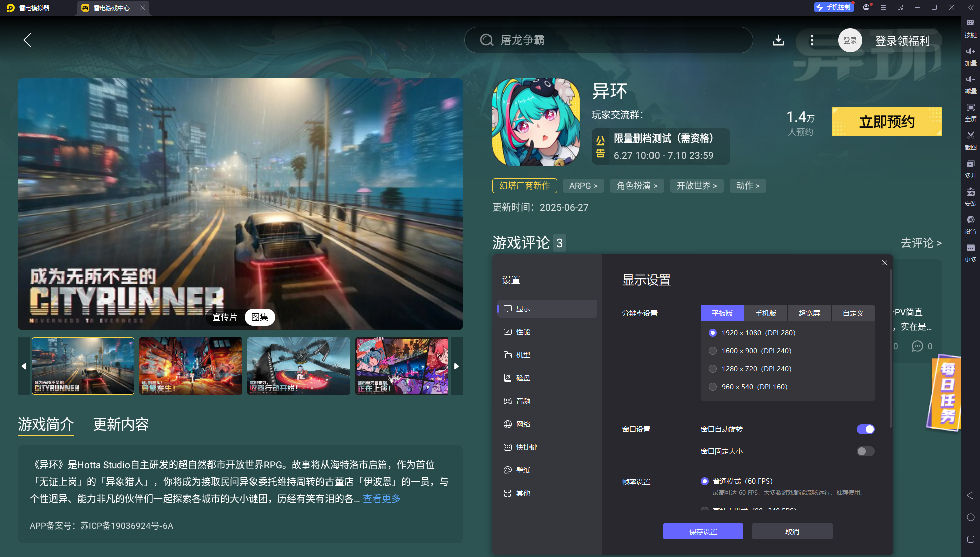This screenshot has width=980, height=557.
Task: Click the search input field
Action: point(608,40)
